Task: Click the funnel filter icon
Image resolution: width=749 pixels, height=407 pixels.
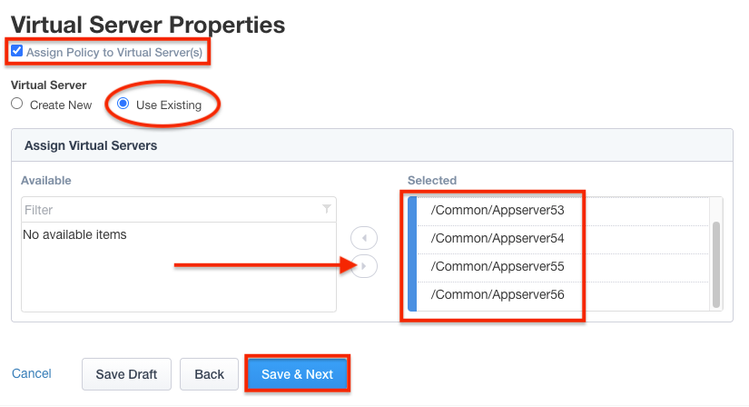Action: pyautogui.click(x=326, y=210)
